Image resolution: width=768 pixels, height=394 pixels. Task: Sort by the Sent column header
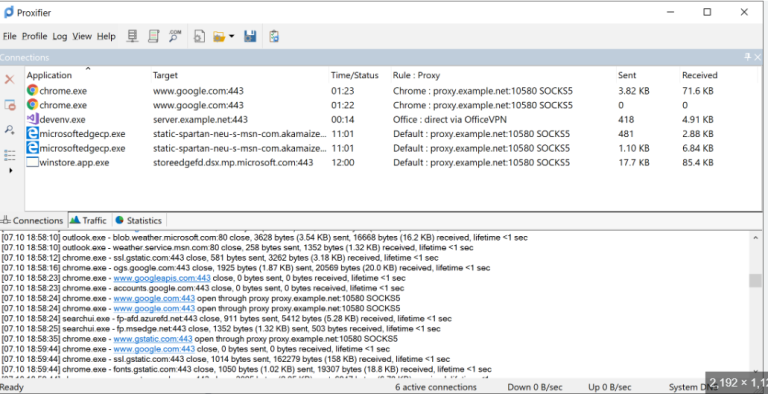point(627,75)
